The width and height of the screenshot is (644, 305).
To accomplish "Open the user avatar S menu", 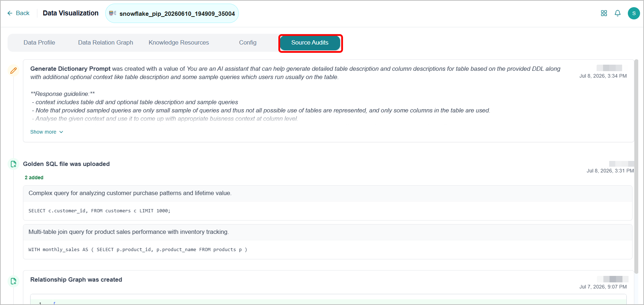I will (634, 13).
